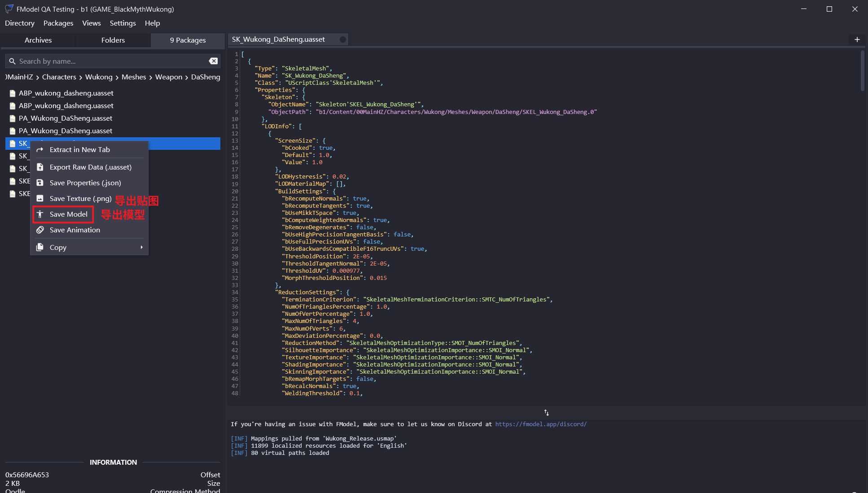Click file icon of first PA_Wukong_DaSheng.uasset
This screenshot has height=493, width=868.
[13, 118]
